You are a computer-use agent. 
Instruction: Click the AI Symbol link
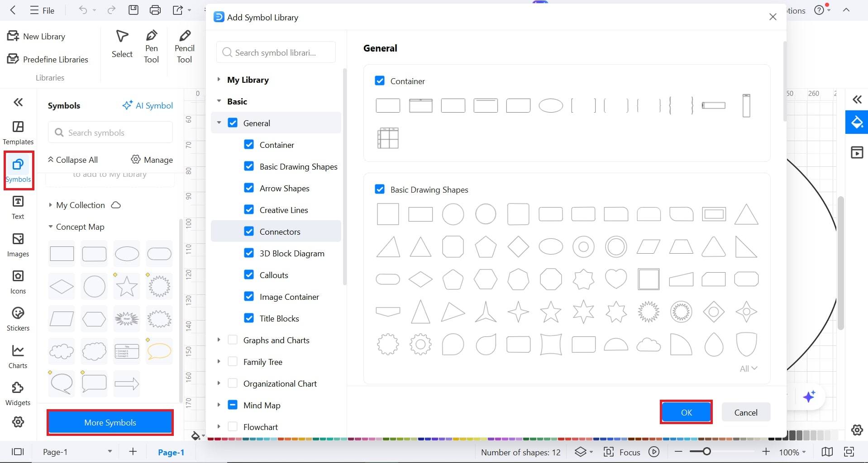(x=148, y=105)
